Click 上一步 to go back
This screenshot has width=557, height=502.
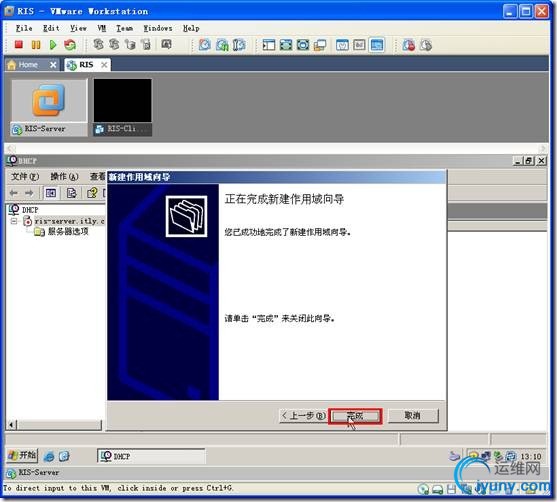coord(303,416)
